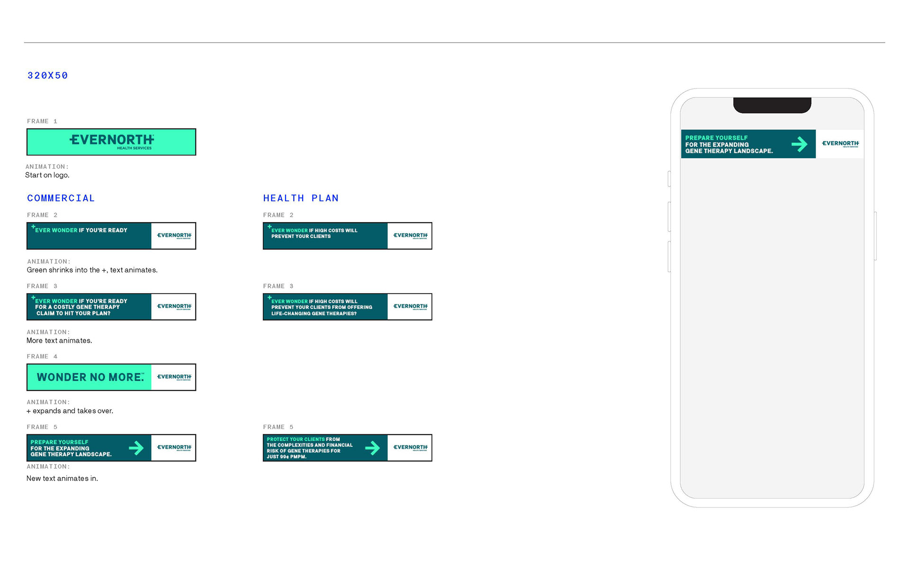Viewport: 909px width, 588px height.
Task: Click the 'More text animates.' note
Action: 60,341
